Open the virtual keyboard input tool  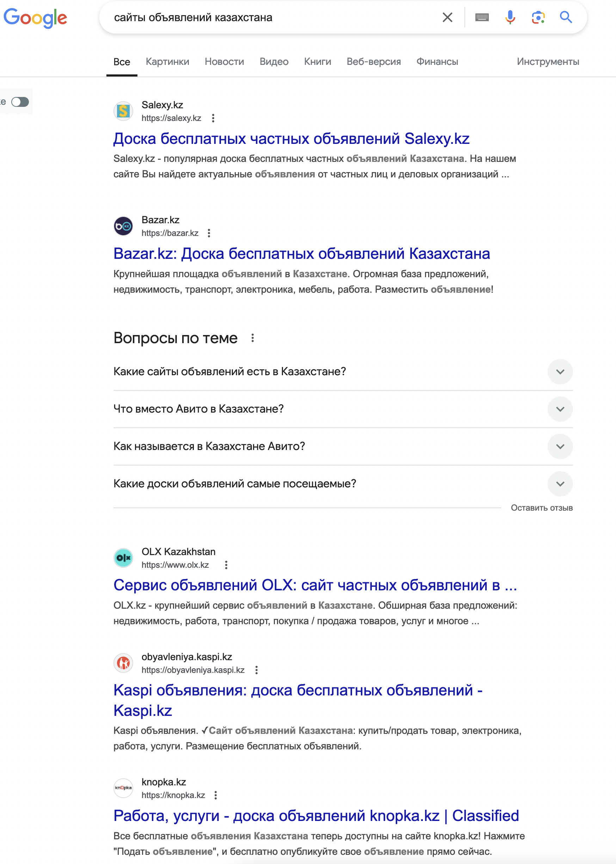point(482,18)
